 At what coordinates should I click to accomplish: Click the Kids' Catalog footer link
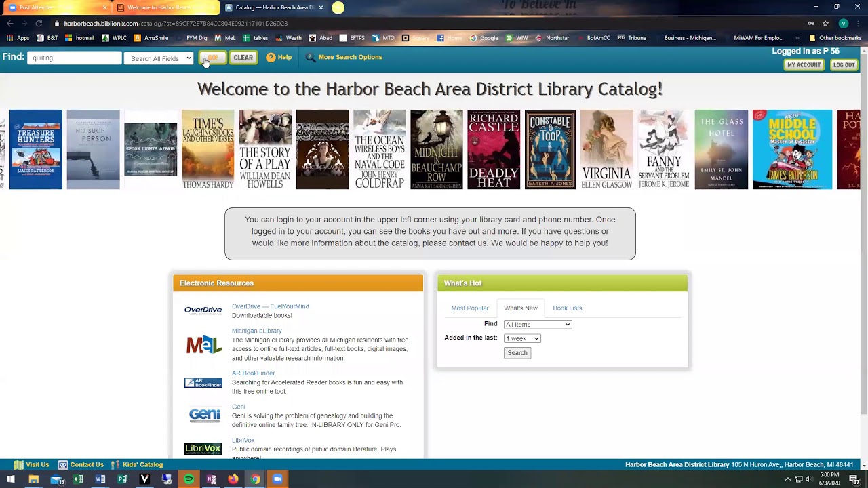click(x=137, y=465)
